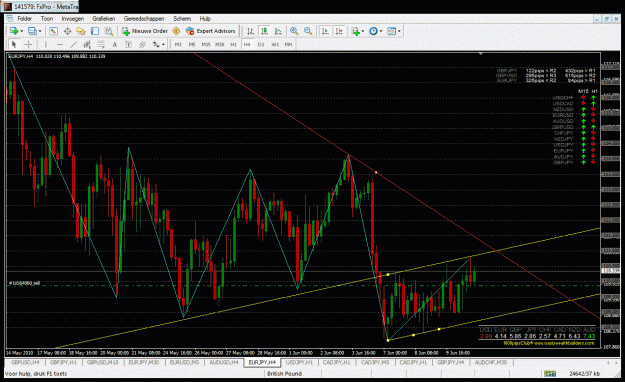This screenshot has height=382, width=625.
Task: Select the #10564980 sell order line label
Action: pyautogui.click(x=25, y=283)
